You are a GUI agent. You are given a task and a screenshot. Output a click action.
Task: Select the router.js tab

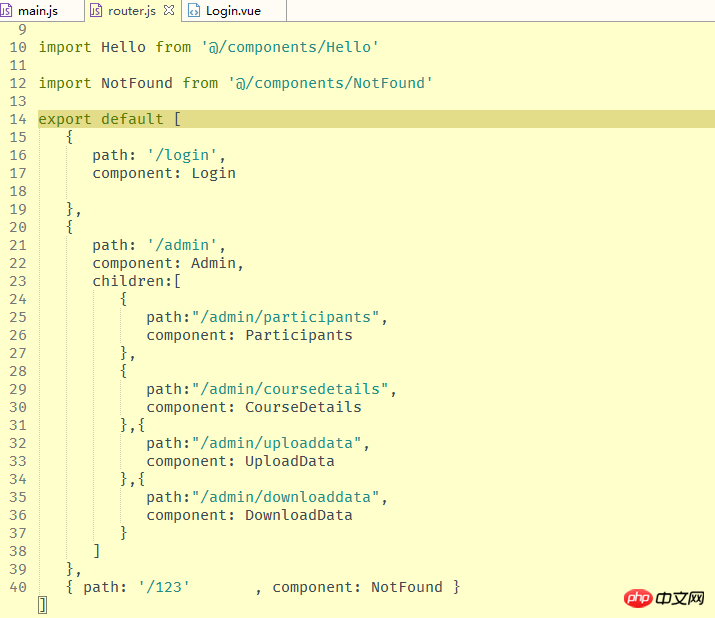pos(131,10)
